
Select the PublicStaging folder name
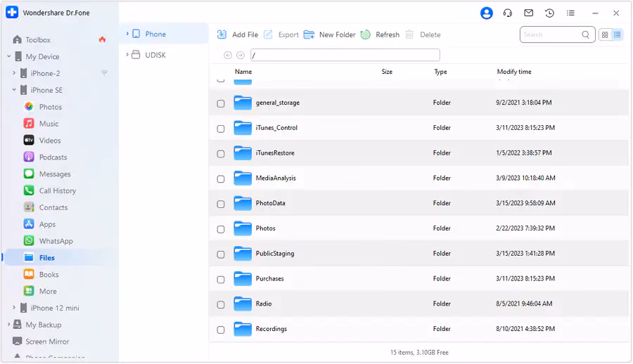(x=275, y=254)
